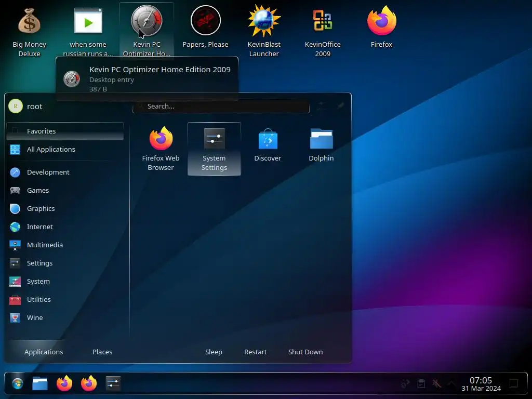Image resolution: width=532 pixels, height=399 pixels.
Task: Click 'Kevin PC Optimizer Home Edition 2009' tooltip title
Action: pos(160,70)
